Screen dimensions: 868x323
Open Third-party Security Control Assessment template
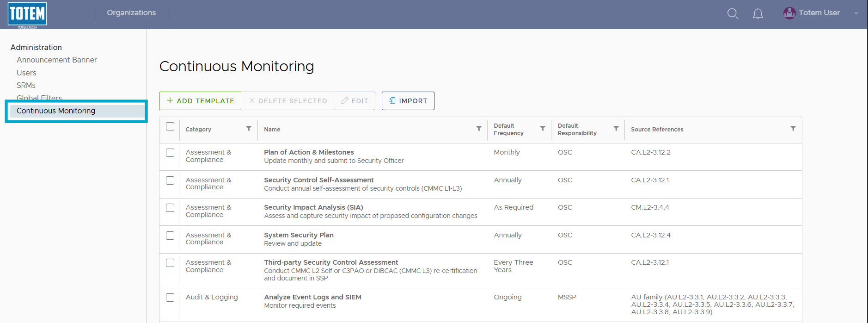point(331,262)
